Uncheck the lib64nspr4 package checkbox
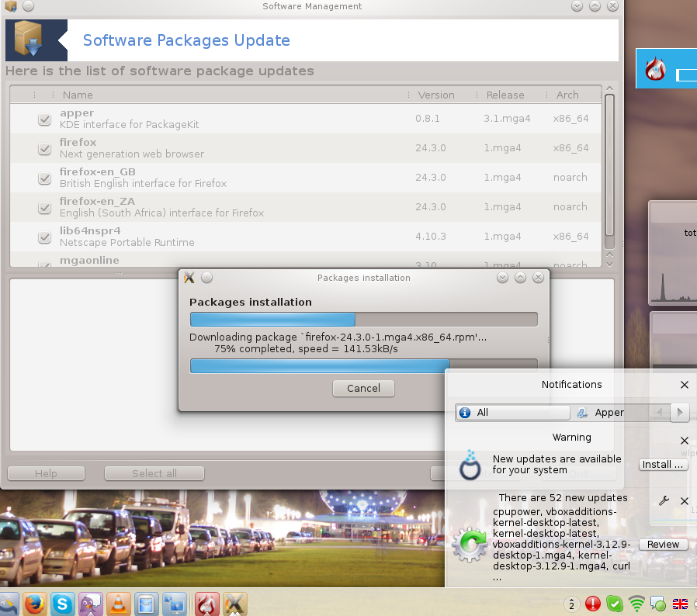This screenshot has height=616, width=697. pyautogui.click(x=44, y=237)
